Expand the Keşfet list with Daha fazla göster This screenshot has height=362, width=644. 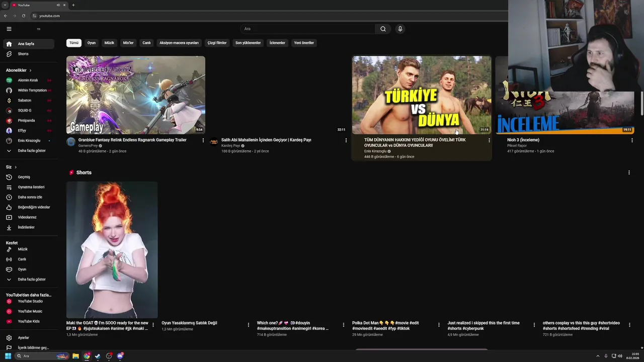pyautogui.click(x=29, y=280)
